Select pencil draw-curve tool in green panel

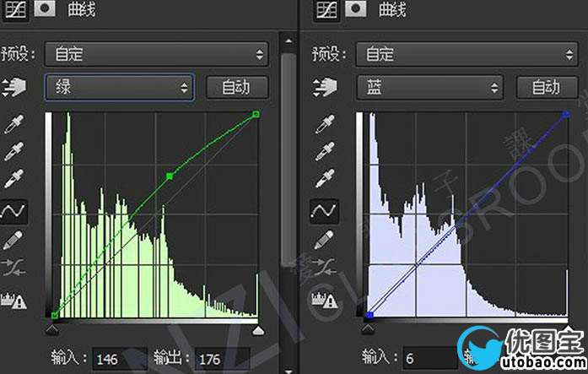pyautogui.click(x=13, y=240)
